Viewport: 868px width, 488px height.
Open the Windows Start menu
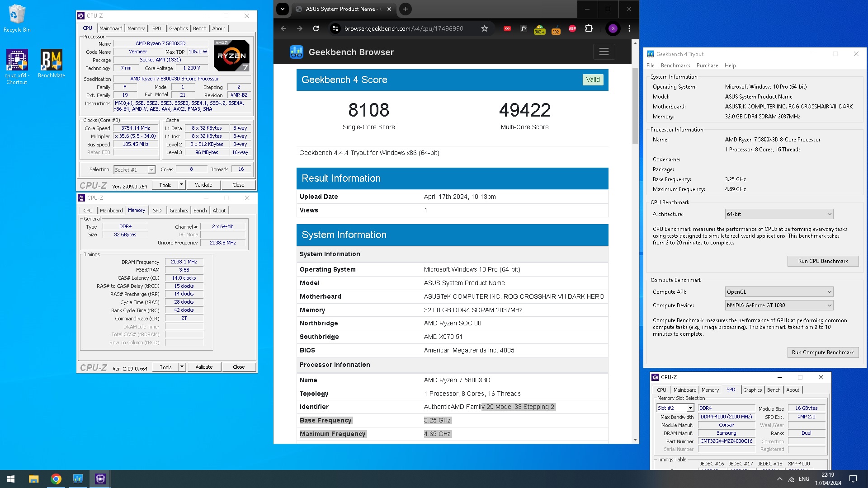click(x=11, y=479)
